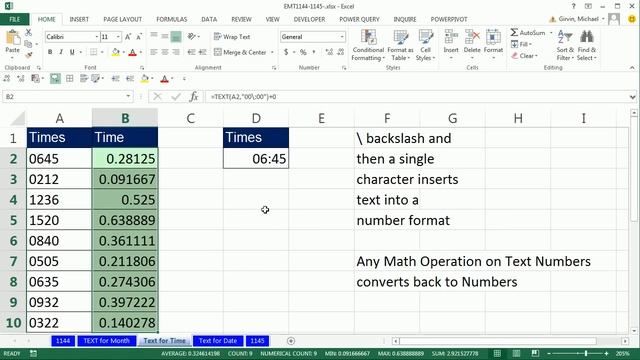Open the '1145' sheet tab

[x=257, y=341]
